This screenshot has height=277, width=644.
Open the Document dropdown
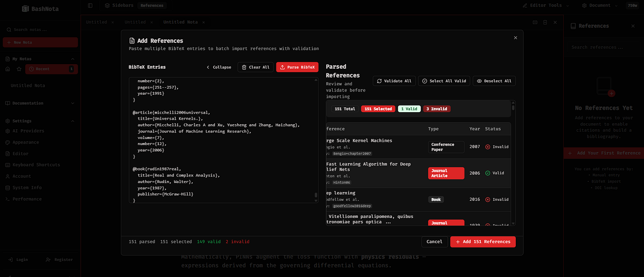[x=599, y=6]
